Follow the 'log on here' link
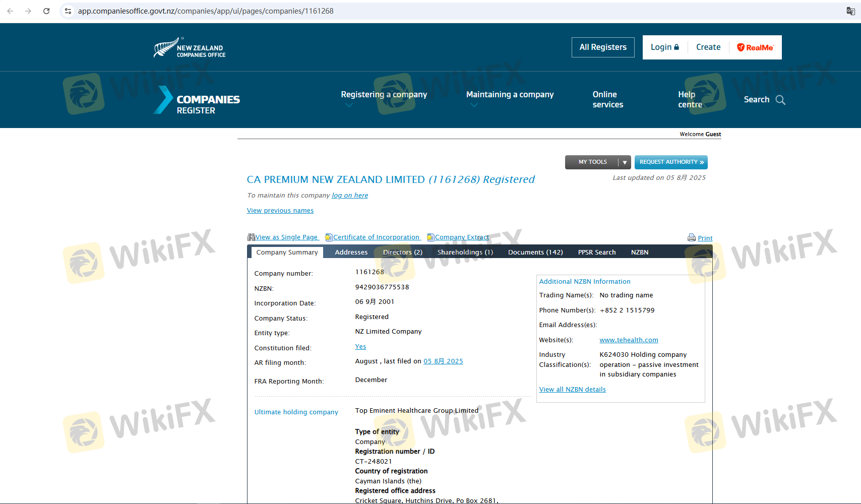 (x=350, y=196)
